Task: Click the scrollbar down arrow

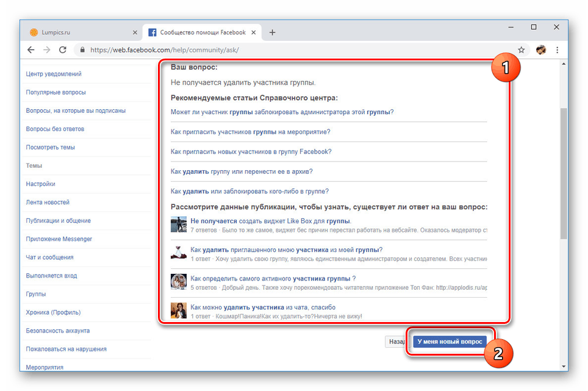Action: click(x=564, y=367)
